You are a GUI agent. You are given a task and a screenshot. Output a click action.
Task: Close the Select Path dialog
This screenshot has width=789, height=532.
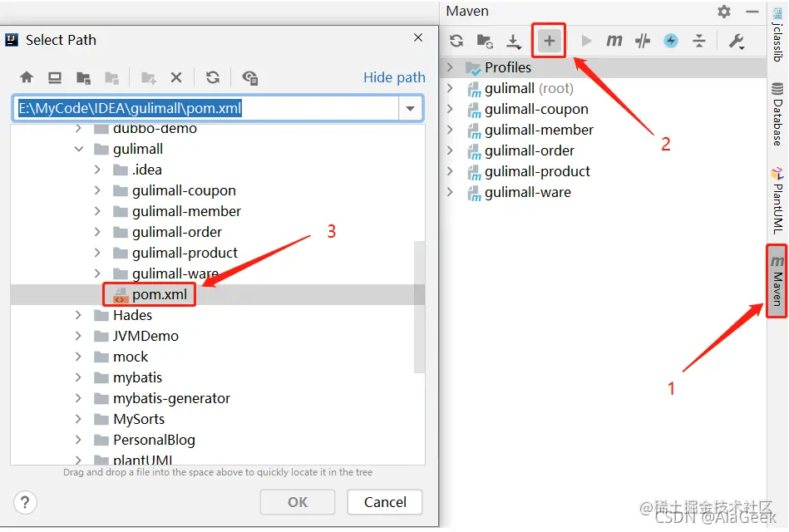coord(417,37)
